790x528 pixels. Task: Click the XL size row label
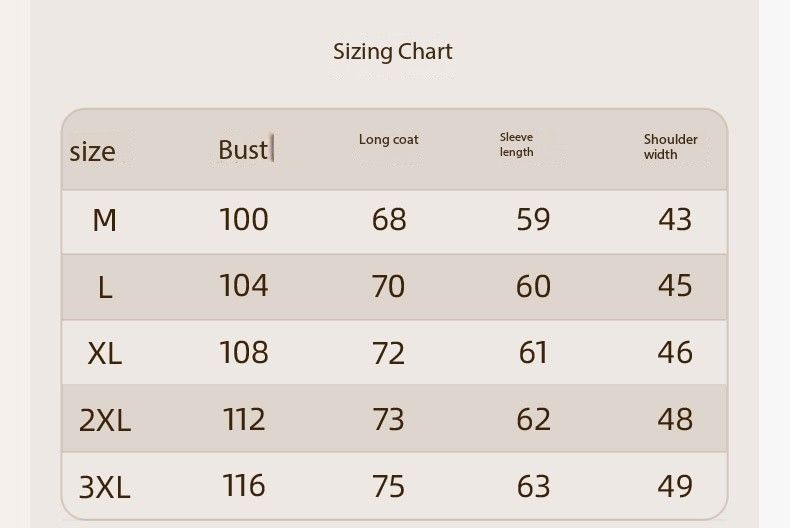(x=104, y=353)
